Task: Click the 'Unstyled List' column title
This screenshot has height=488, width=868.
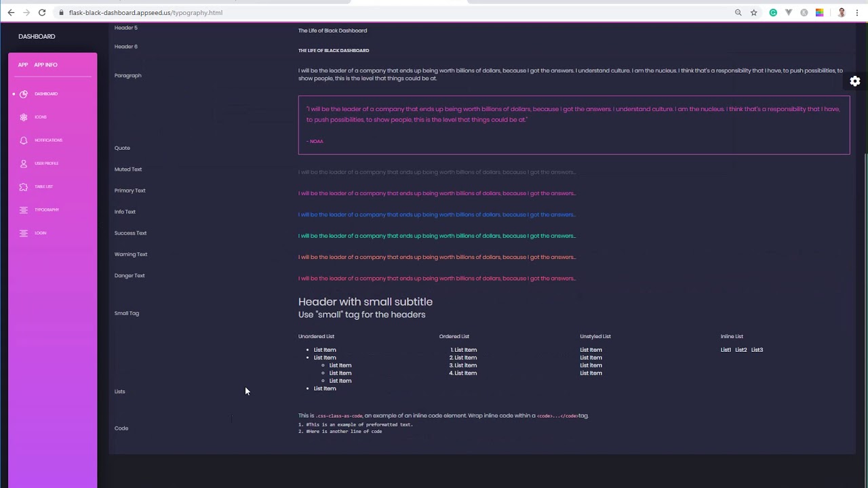Action: (x=595, y=336)
